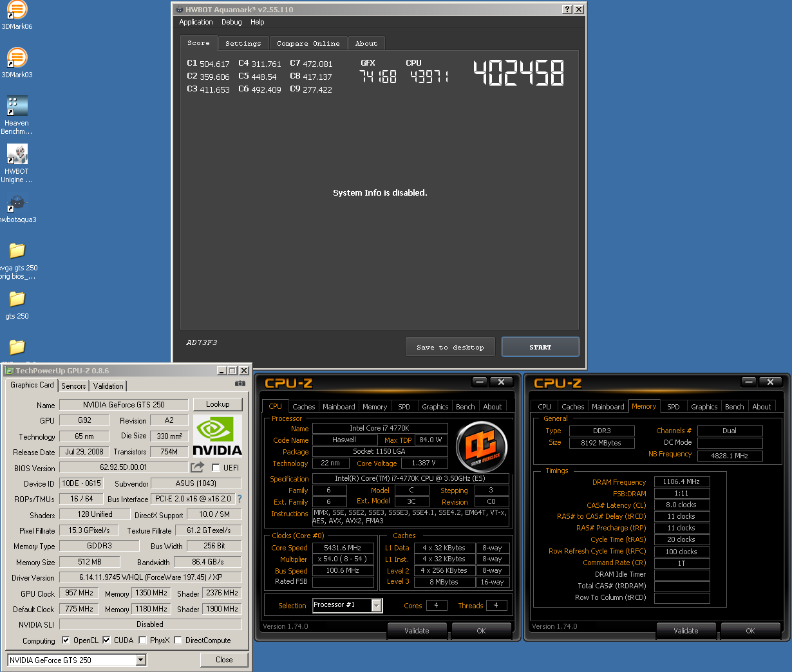The width and height of the screenshot is (792, 672).
Task: Toggle the PhysX checkbox
Action: pos(142,640)
